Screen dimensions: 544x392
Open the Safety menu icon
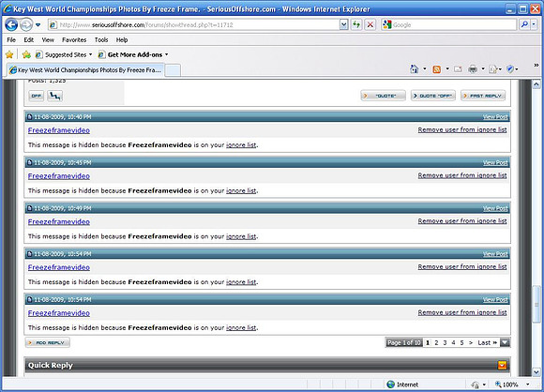pos(512,69)
